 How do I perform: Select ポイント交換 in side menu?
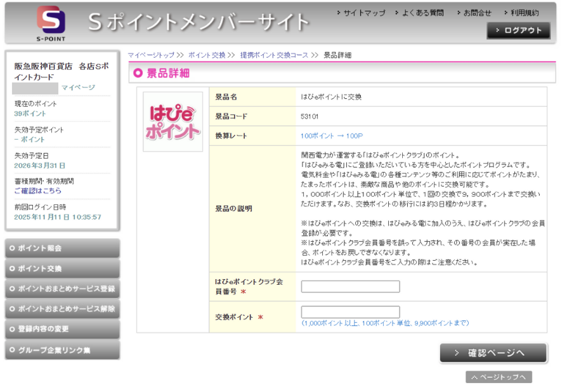pyautogui.click(x=62, y=268)
